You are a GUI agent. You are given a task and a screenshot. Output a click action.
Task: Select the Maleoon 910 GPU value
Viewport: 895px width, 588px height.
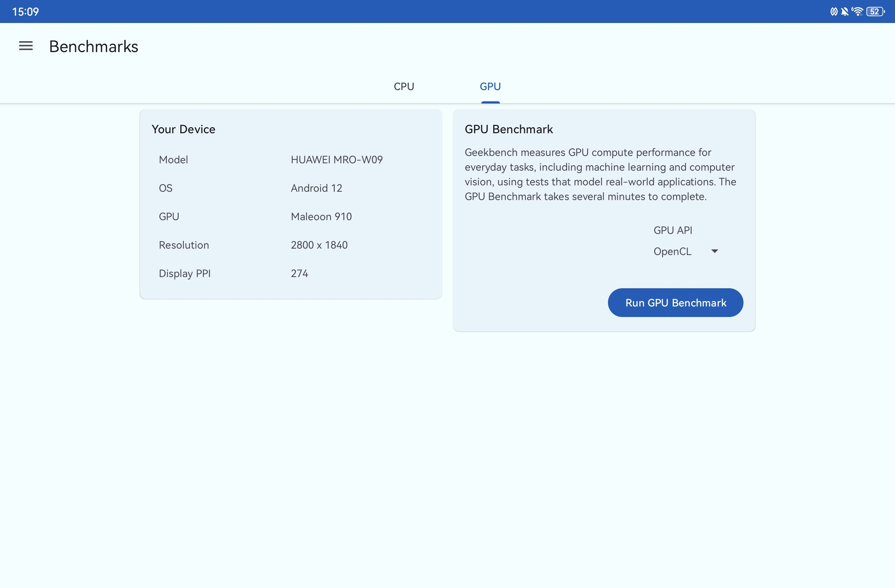pos(321,217)
